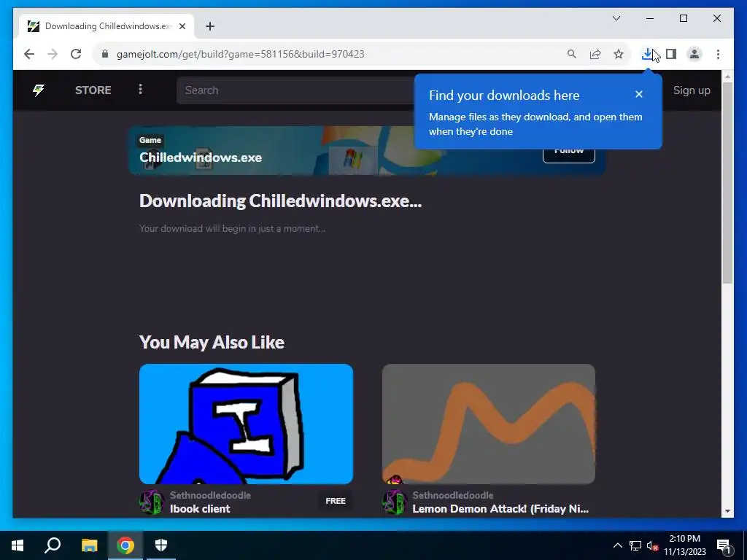Click the address bar URL text
The width and height of the screenshot is (747, 560).
241,54
